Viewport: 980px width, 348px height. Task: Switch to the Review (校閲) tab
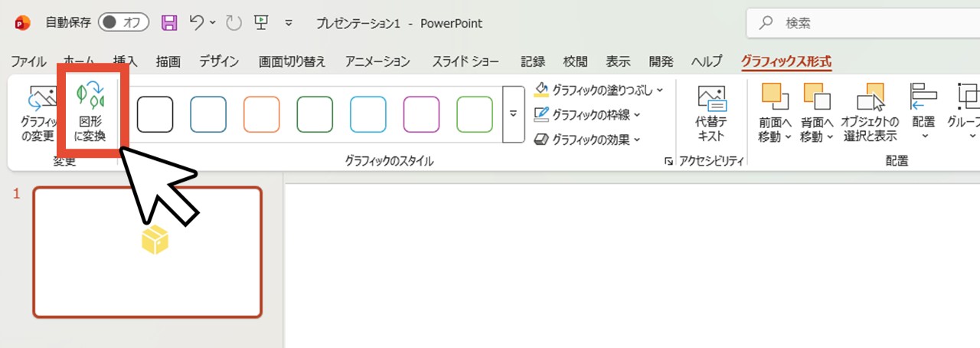pos(576,61)
